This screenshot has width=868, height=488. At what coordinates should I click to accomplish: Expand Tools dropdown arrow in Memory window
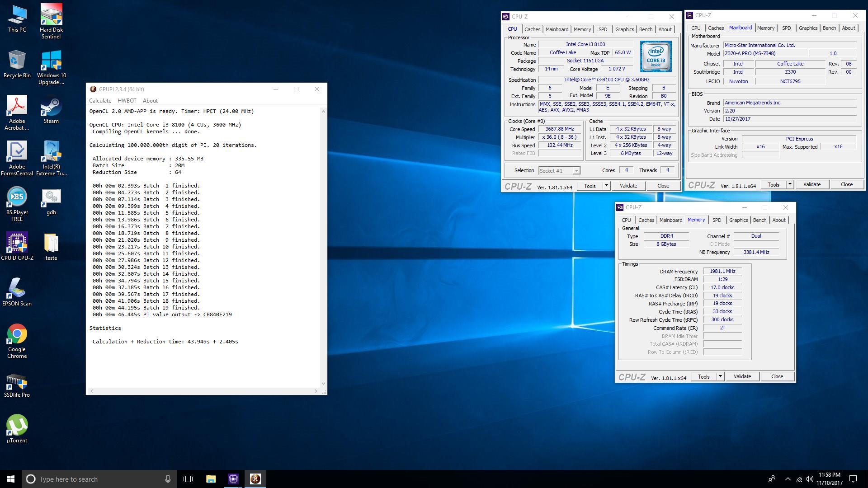click(720, 376)
